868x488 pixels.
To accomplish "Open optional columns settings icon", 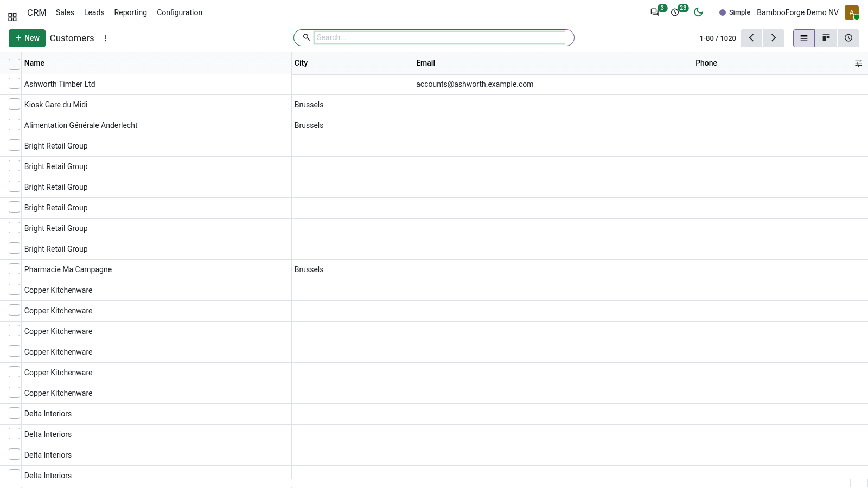I will click(x=858, y=63).
